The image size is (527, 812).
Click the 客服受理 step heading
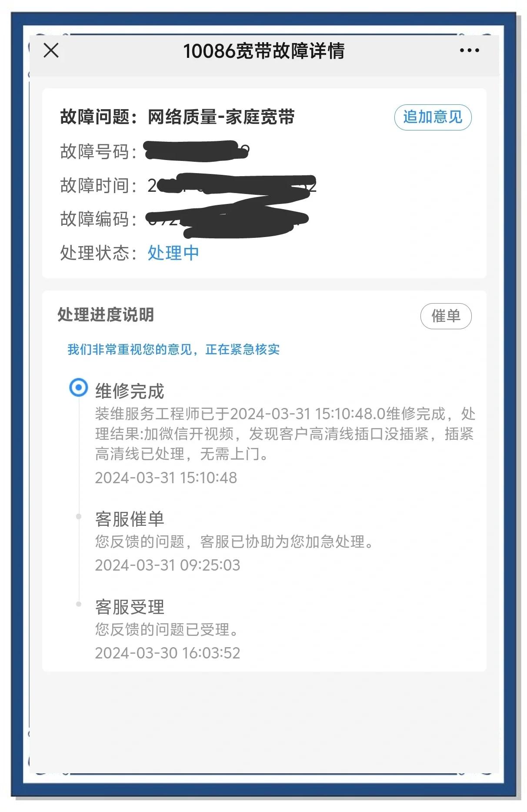[130, 607]
